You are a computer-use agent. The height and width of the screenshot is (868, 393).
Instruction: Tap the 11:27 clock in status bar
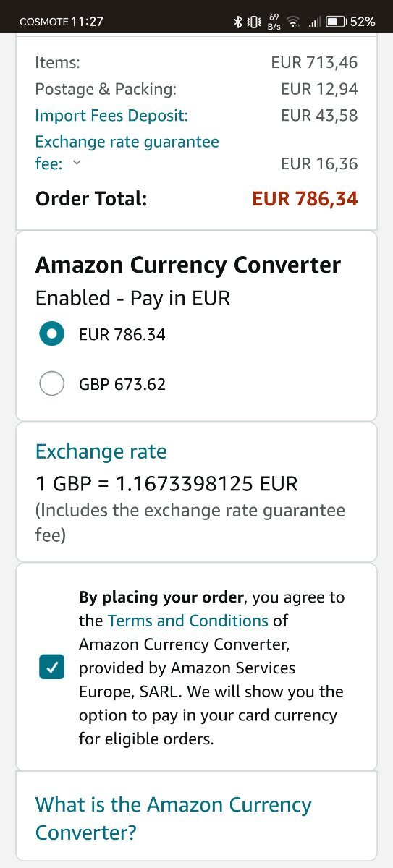(87, 22)
